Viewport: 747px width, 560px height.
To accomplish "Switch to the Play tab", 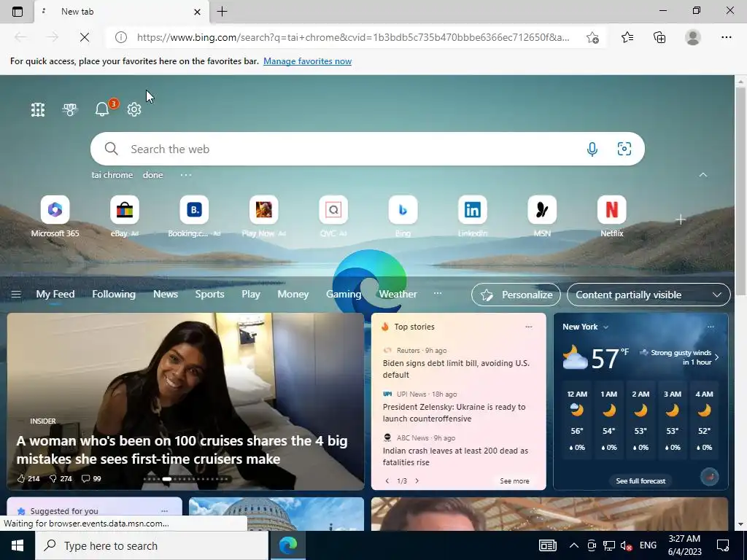I will (251, 295).
